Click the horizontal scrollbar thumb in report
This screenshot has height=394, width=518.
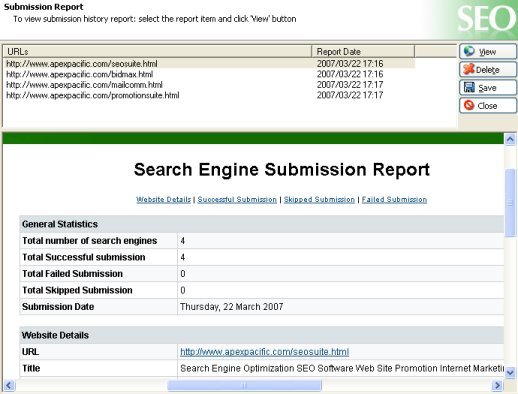[244, 386]
